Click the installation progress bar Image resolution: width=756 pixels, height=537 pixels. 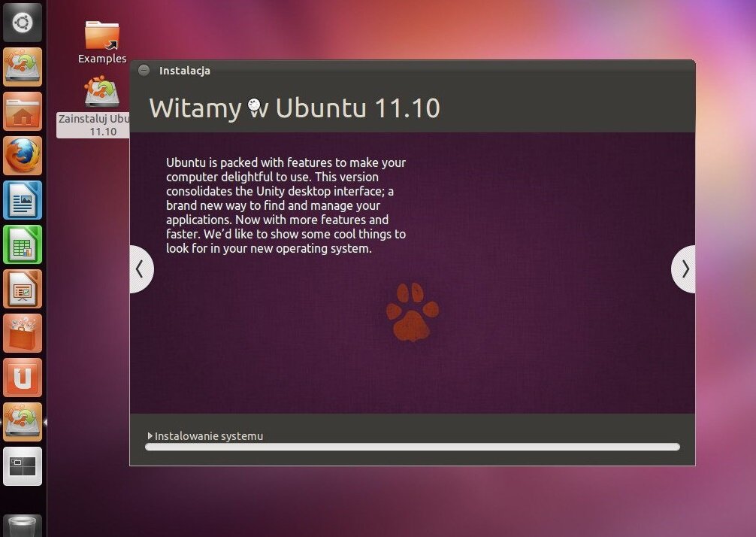(413, 447)
